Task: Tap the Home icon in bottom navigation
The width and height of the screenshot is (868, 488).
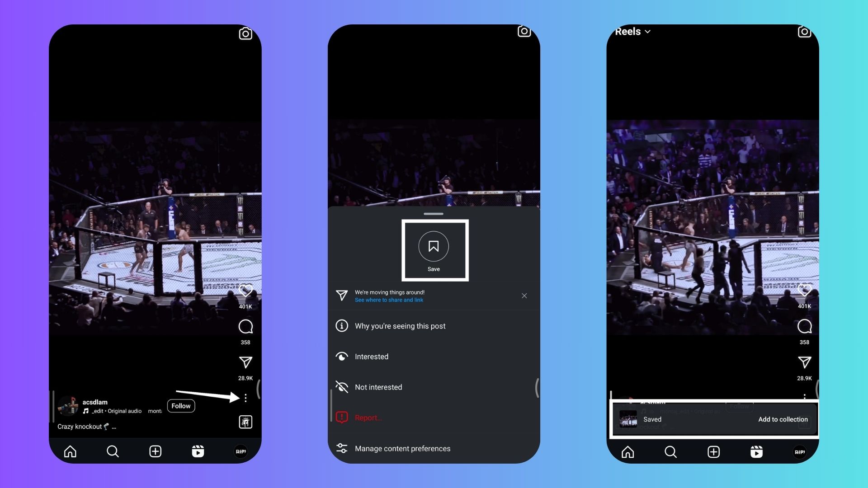Action: pyautogui.click(x=70, y=451)
